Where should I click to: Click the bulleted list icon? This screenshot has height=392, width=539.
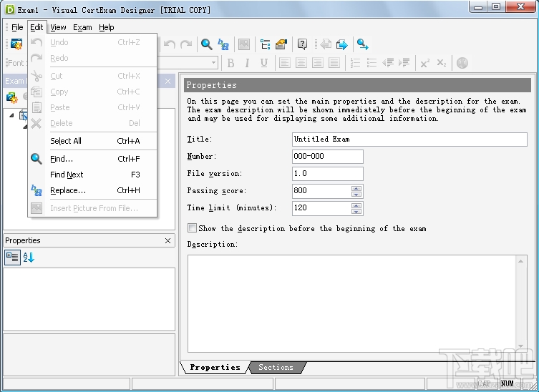[372, 63]
